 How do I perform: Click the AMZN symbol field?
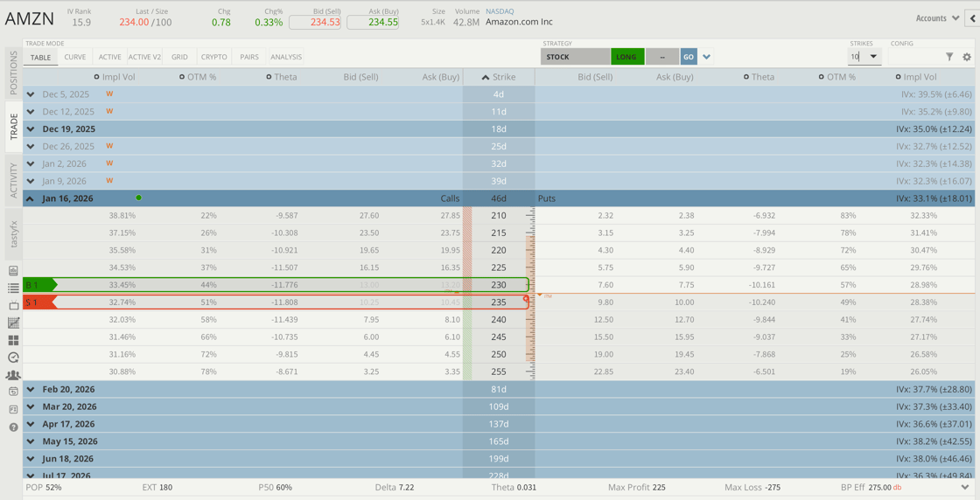point(30,18)
